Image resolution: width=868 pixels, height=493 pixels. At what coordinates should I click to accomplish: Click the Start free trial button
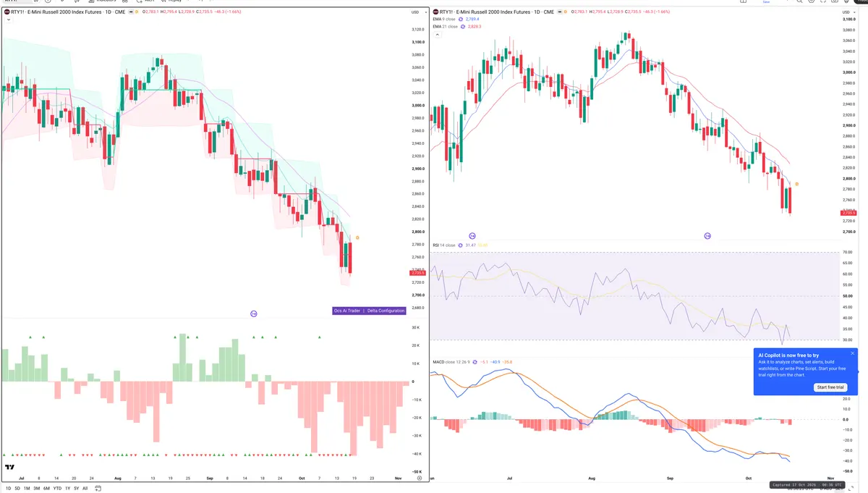pyautogui.click(x=830, y=387)
